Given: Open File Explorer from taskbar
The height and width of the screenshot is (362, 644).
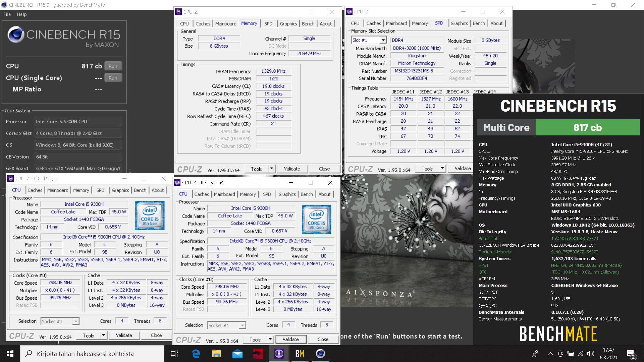Looking at the screenshot, I should (x=217, y=354).
